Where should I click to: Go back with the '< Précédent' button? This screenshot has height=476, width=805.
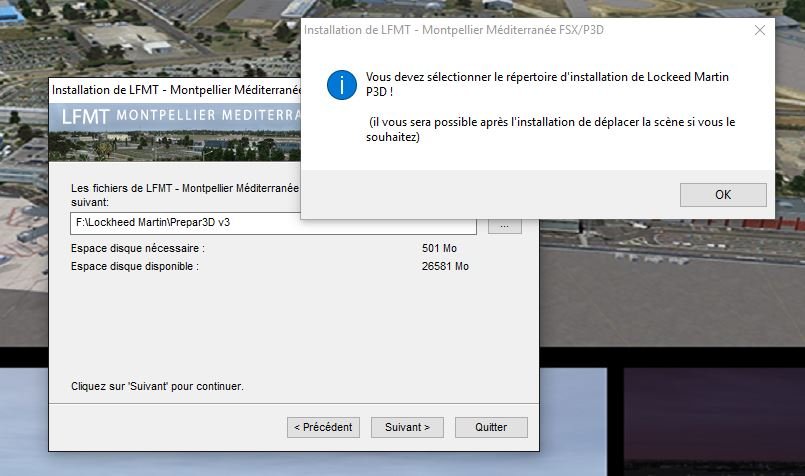click(x=323, y=427)
